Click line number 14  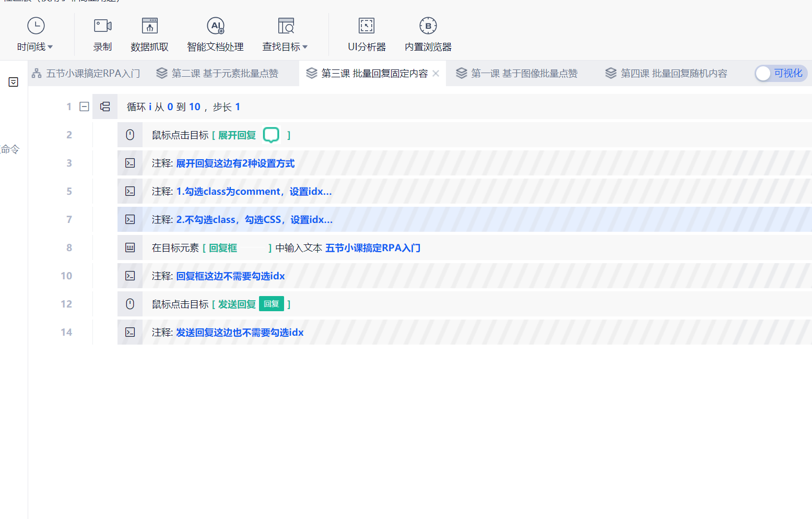tap(66, 332)
